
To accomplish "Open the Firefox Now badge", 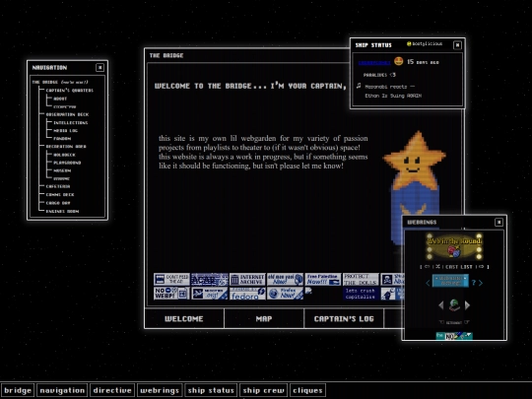I will click(285, 294).
